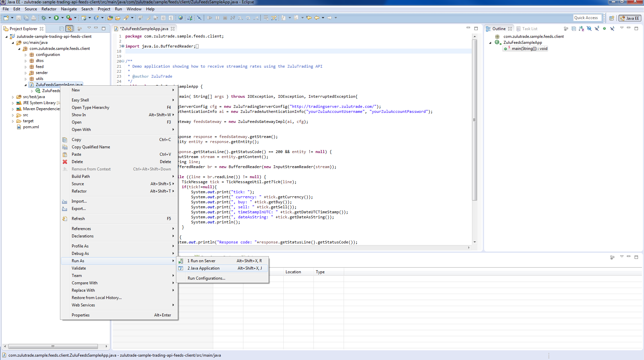
Task: Click the Debug bug icon in the toolbar
Action: 44,18
